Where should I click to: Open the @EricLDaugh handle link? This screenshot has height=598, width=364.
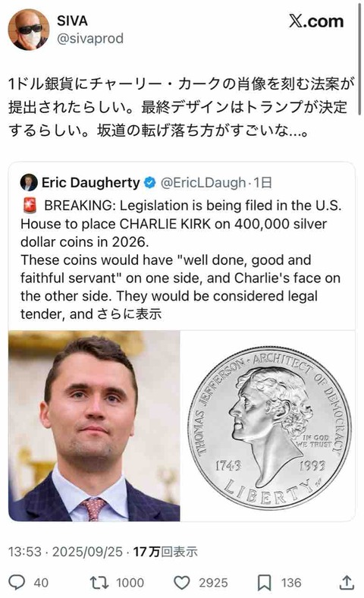(x=203, y=183)
